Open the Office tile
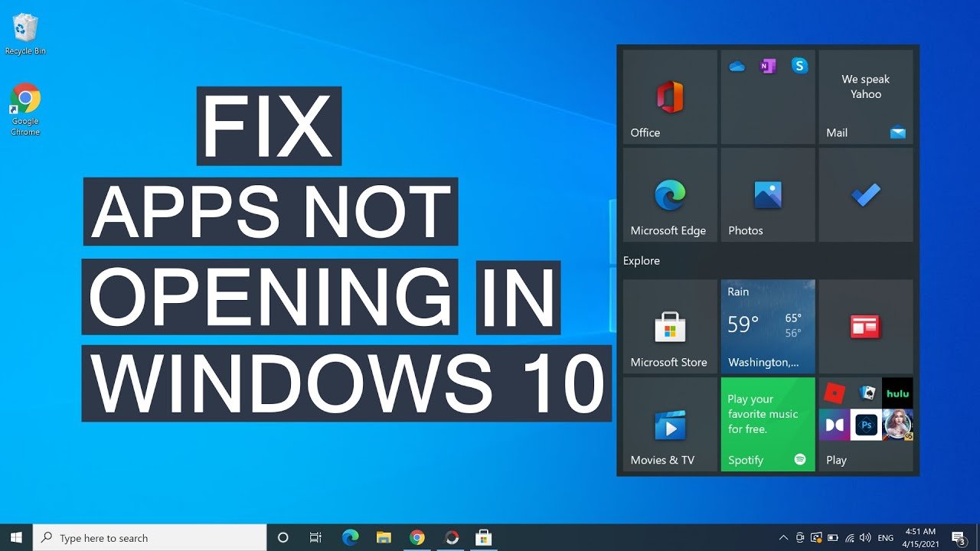The width and height of the screenshot is (980, 551). coord(668,96)
